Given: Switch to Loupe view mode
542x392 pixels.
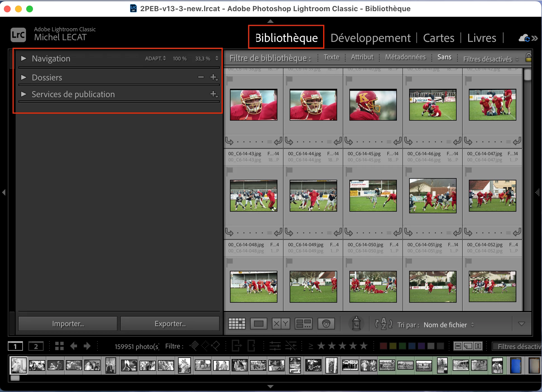Looking at the screenshot, I should click(258, 324).
